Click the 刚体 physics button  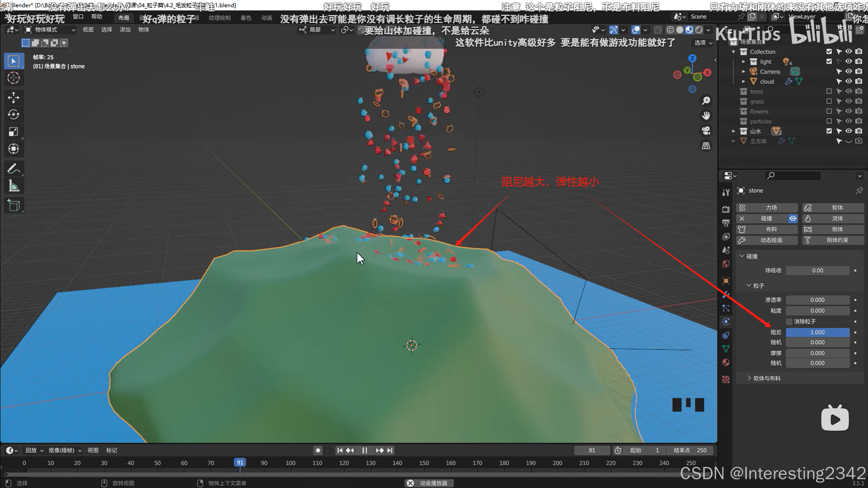[833, 229]
